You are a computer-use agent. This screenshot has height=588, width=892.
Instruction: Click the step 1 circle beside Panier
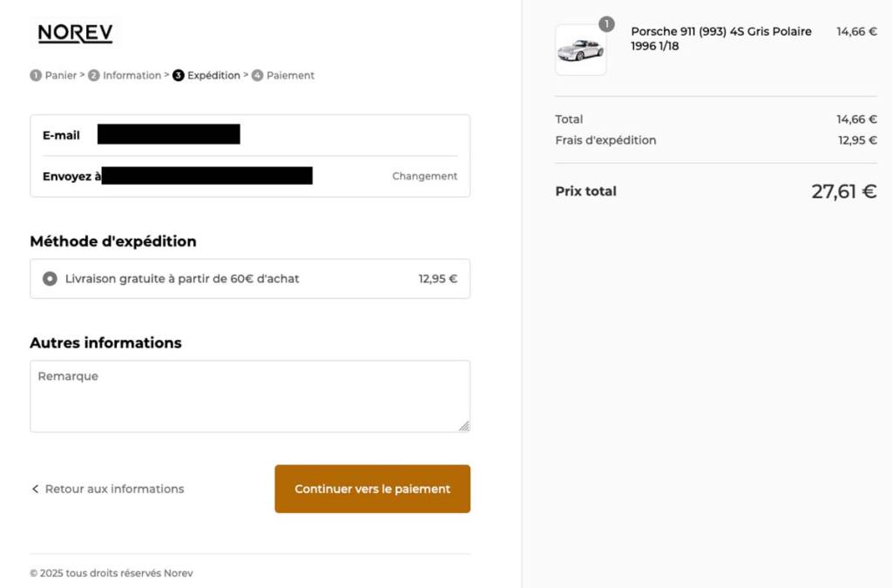tap(36, 76)
